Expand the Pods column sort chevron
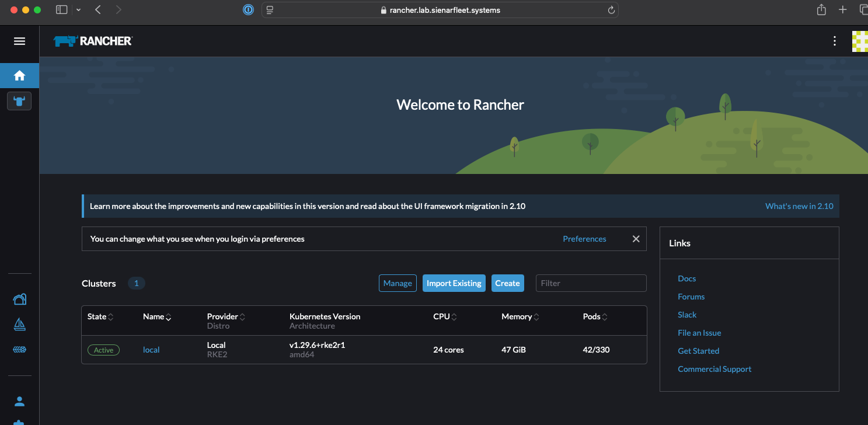Image resolution: width=868 pixels, height=425 pixels. point(606,316)
